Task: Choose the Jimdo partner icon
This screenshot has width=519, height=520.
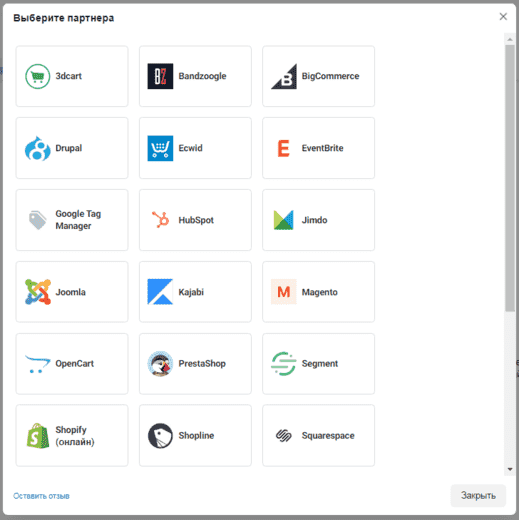Action: 284,220
